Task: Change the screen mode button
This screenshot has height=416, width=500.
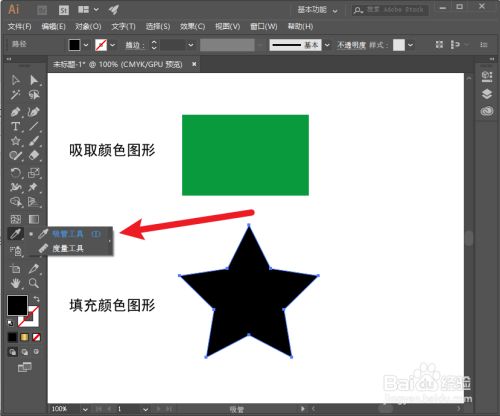Action: pyautogui.click(x=25, y=367)
